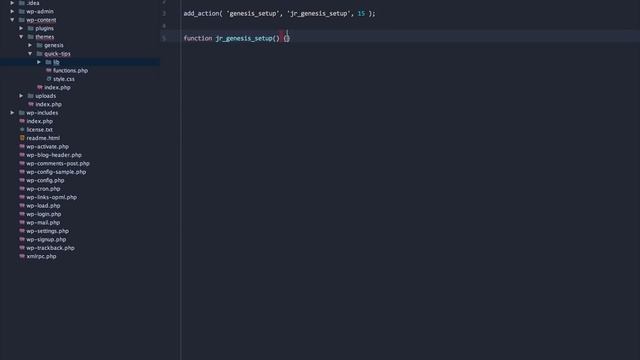
Task: Click the wp-cron.php file icon
Action: [22, 189]
